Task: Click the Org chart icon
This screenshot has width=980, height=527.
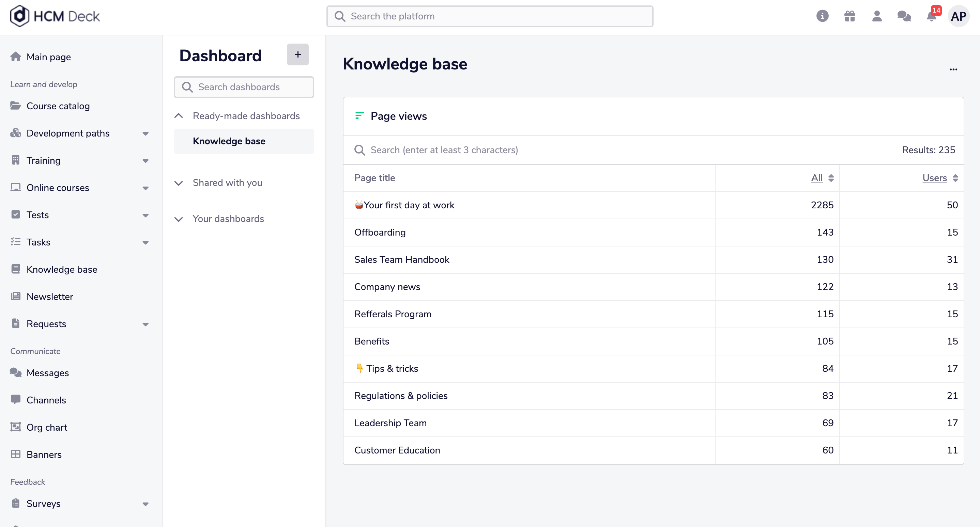Action: (x=16, y=427)
